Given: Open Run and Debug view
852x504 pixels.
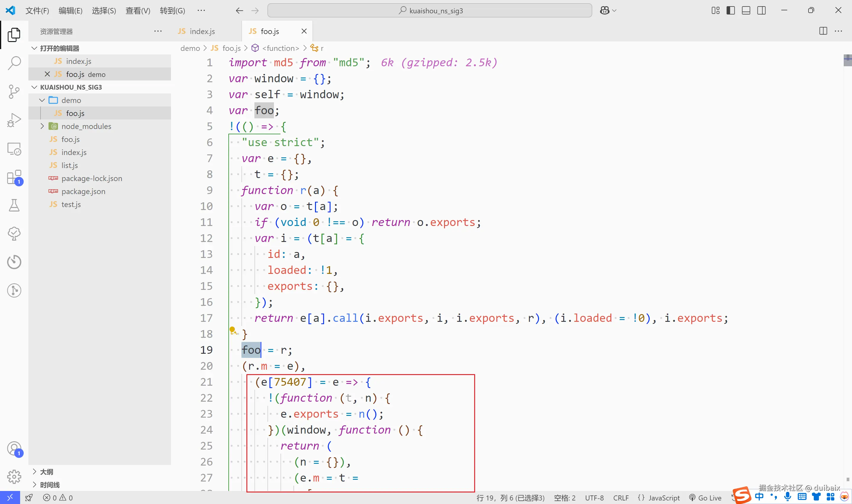Looking at the screenshot, I should (x=14, y=120).
